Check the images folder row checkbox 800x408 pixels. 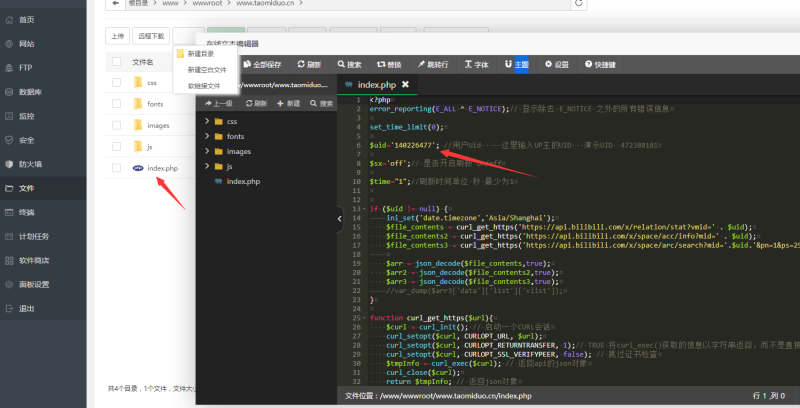point(116,125)
